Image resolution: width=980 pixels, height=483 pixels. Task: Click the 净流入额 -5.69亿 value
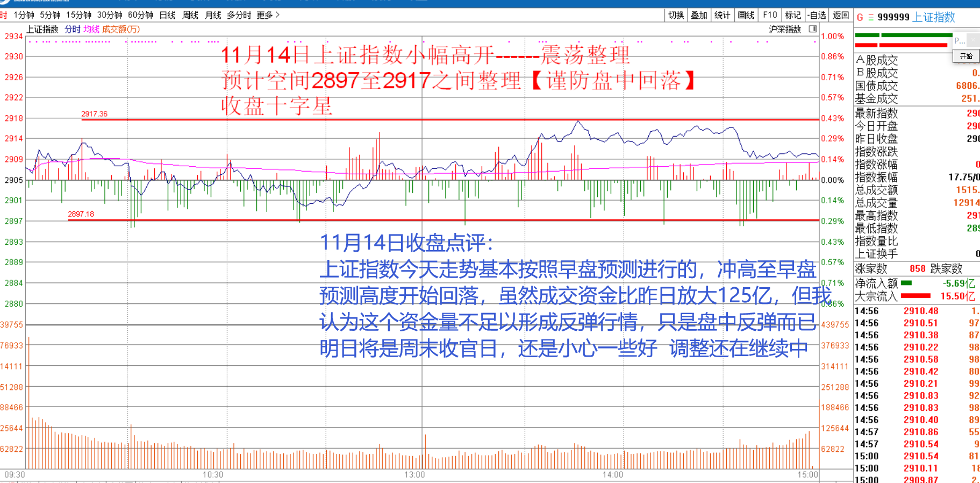pyautogui.click(x=958, y=283)
